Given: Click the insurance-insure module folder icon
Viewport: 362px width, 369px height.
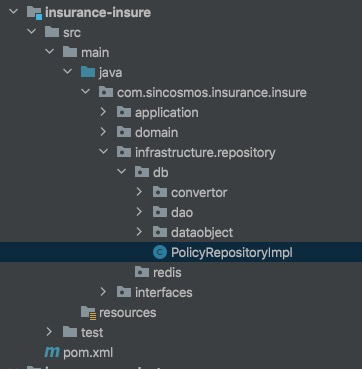Looking at the screenshot, I should [x=34, y=13].
